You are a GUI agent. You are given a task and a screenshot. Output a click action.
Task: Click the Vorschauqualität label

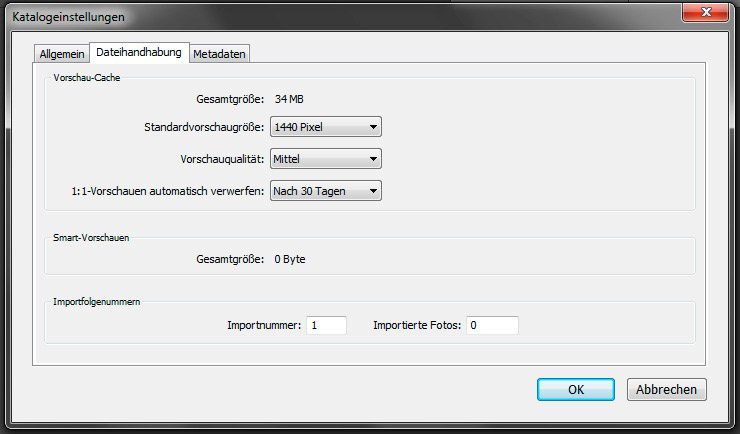coord(222,159)
